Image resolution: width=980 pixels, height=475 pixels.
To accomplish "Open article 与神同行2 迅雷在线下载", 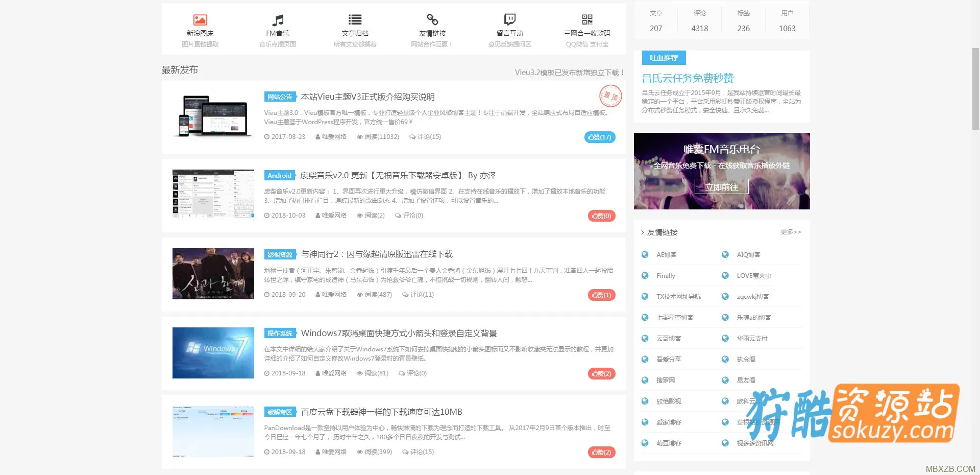I will point(377,254).
